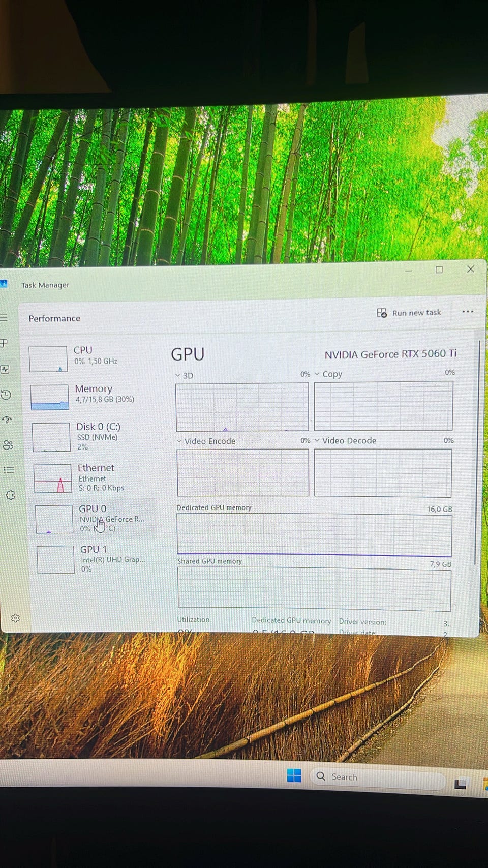The height and width of the screenshot is (868, 488).
Task: Open the Video Decode engine dropdown
Action: coord(346,440)
